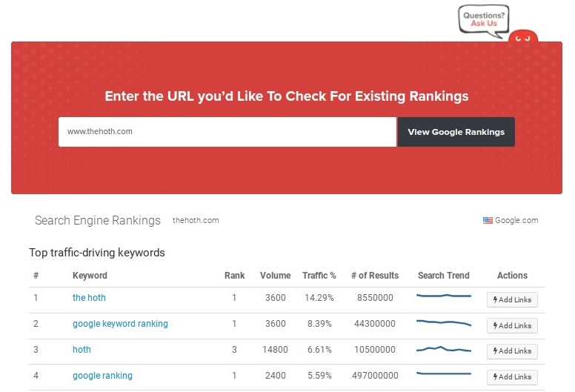The image size is (575, 392).
Task: Add links for 'the hoth' keyword
Action: point(512,299)
